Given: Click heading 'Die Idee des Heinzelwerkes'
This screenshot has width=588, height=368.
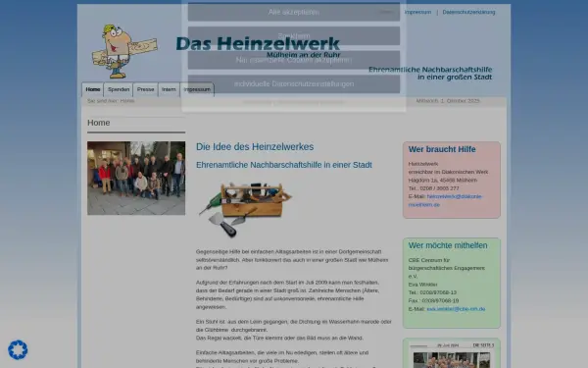Looking at the screenshot, I should click(x=255, y=147).
